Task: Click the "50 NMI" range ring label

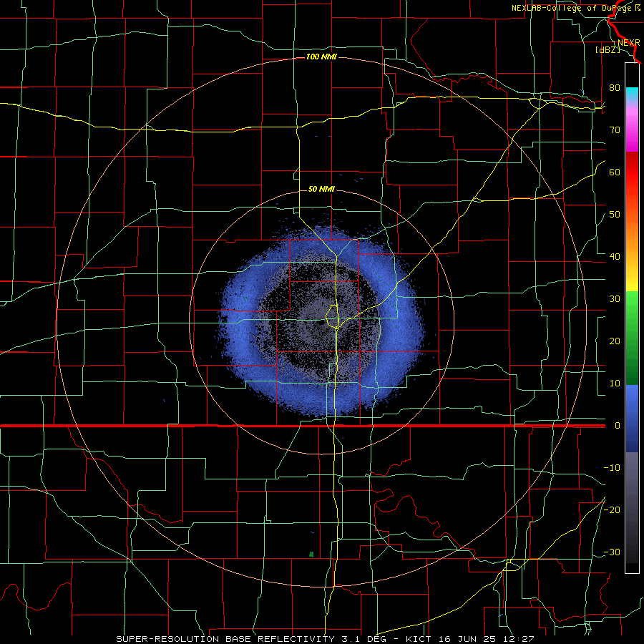Action: pos(321,189)
